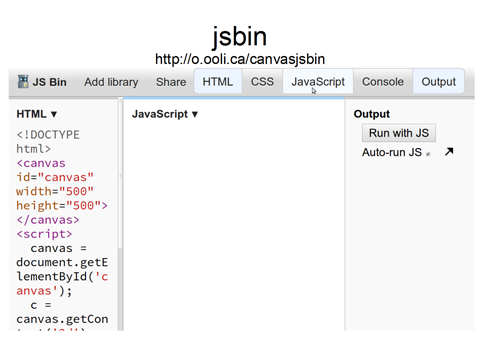Open the Add library menu
480x360 pixels.
click(111, 82)
